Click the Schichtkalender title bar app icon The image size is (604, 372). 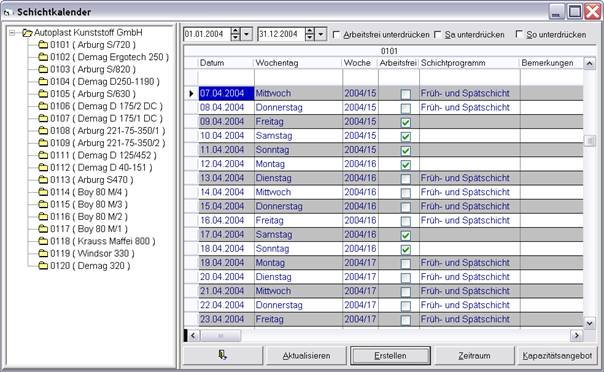(7, 12)
